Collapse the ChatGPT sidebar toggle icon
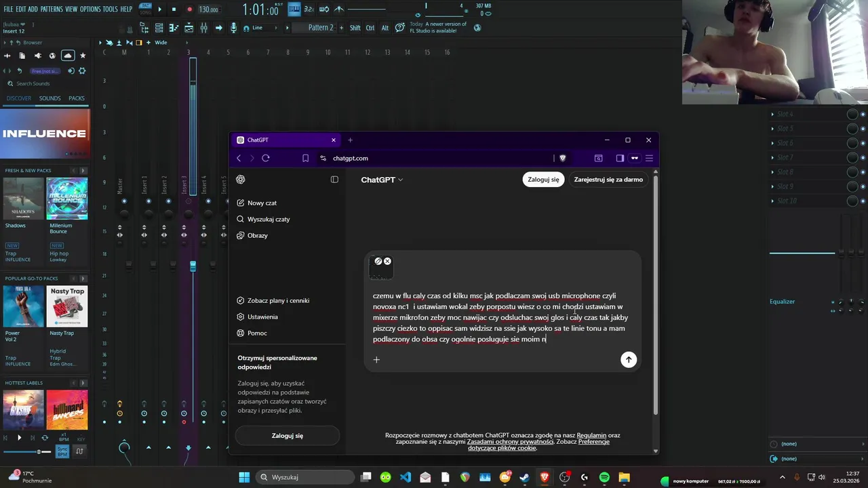This screenshot has width=868, height=488. [334, 180]
